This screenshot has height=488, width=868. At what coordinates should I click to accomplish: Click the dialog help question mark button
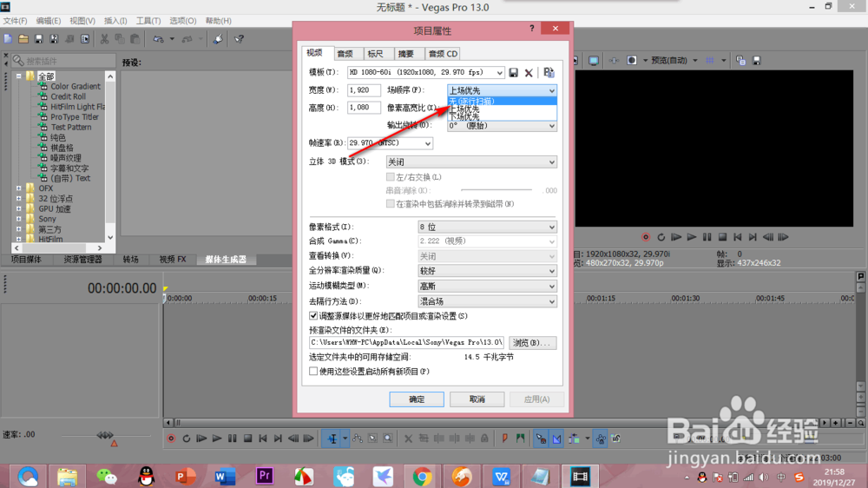tap(532, 29)
